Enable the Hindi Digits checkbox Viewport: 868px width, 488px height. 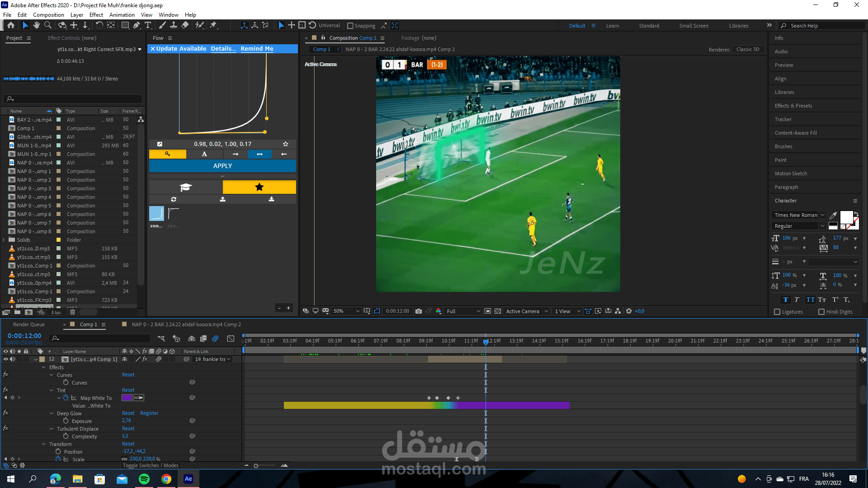pos(821,312)
